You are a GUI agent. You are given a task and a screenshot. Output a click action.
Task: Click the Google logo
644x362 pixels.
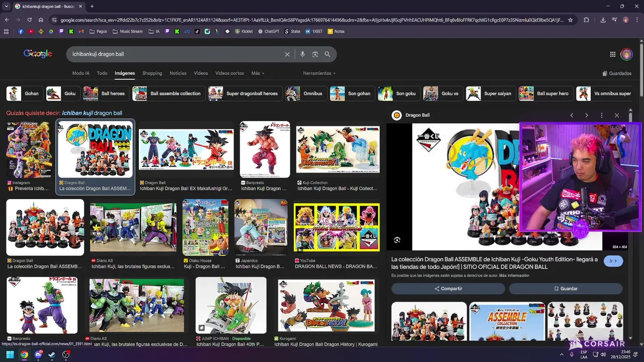pos(38,54)
